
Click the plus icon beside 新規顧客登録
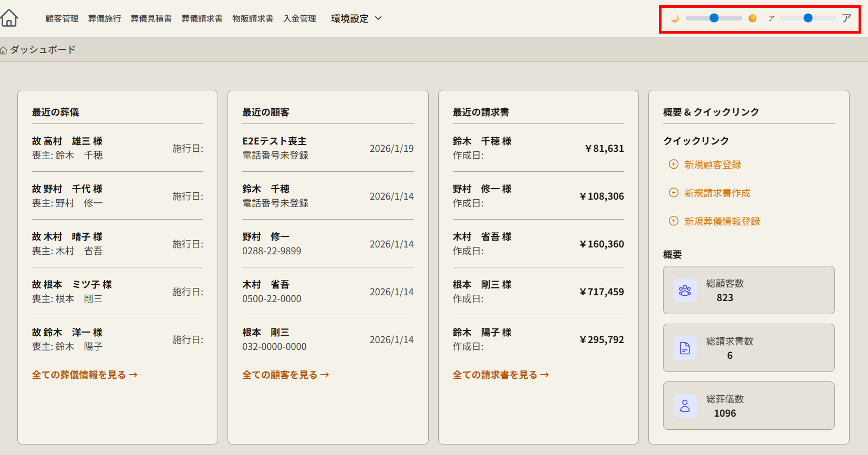pos(674,164)
